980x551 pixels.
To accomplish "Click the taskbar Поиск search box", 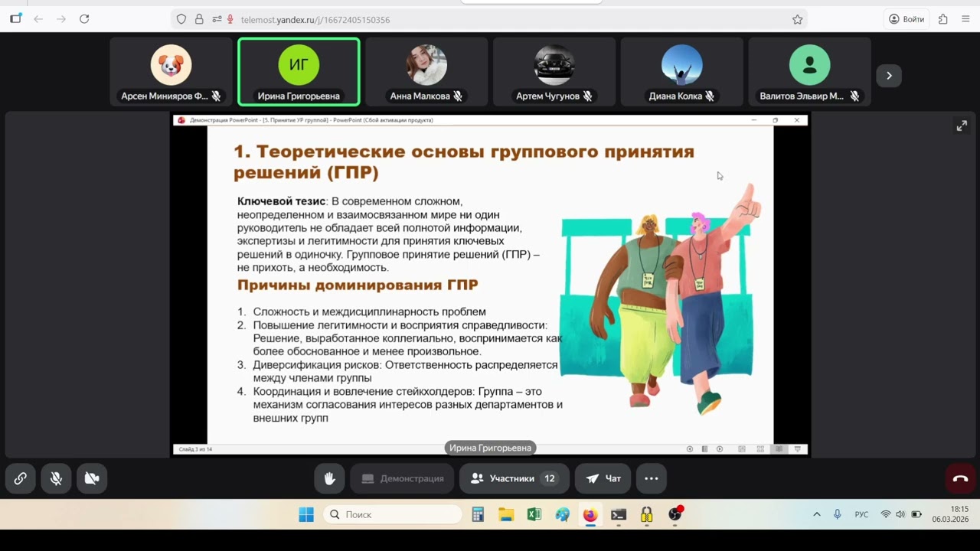I will tap(392, 514).
